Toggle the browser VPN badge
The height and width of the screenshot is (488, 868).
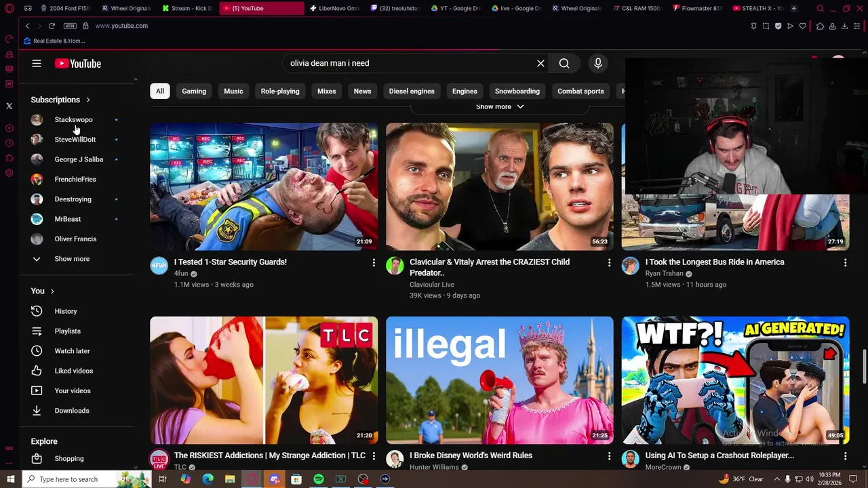click(70, 26)
